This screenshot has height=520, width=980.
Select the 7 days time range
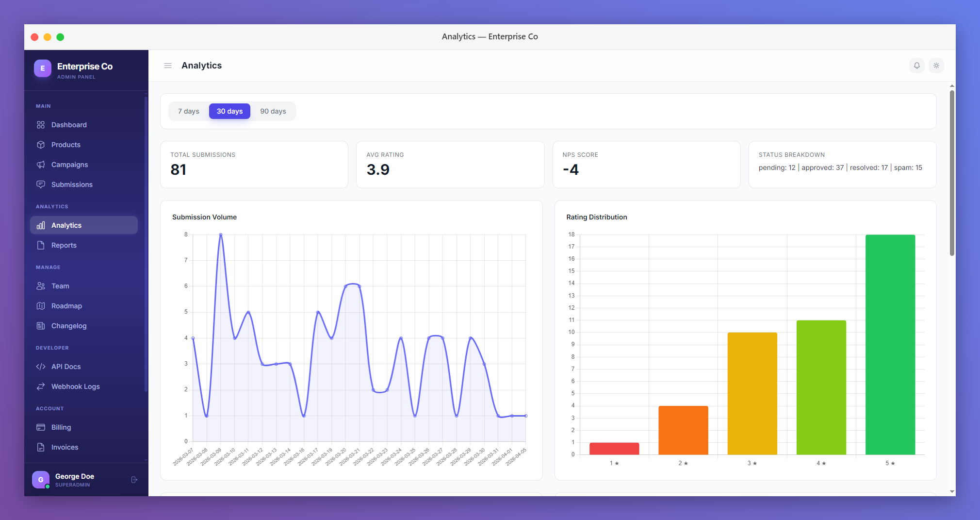click(188, 111)
